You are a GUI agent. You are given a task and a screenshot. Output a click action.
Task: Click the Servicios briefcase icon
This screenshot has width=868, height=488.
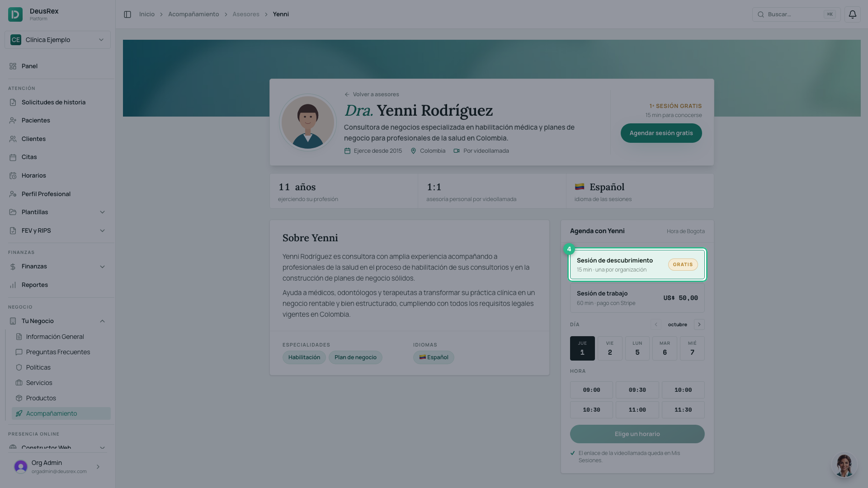coord(19,383)
